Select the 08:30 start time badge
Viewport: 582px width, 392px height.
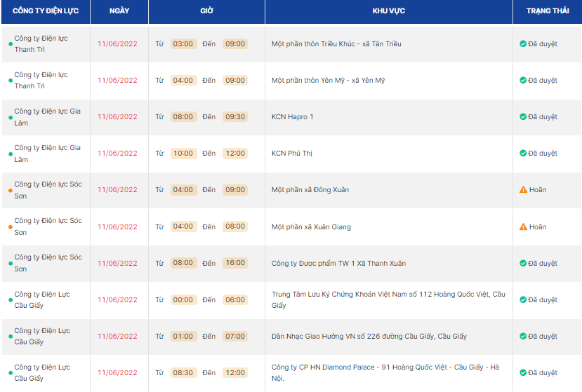tap(183, 372)
